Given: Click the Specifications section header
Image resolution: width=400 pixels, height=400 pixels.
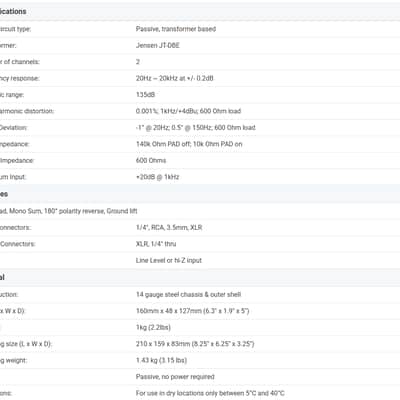Looking at the screenshot, I should [x=13, y=11].
